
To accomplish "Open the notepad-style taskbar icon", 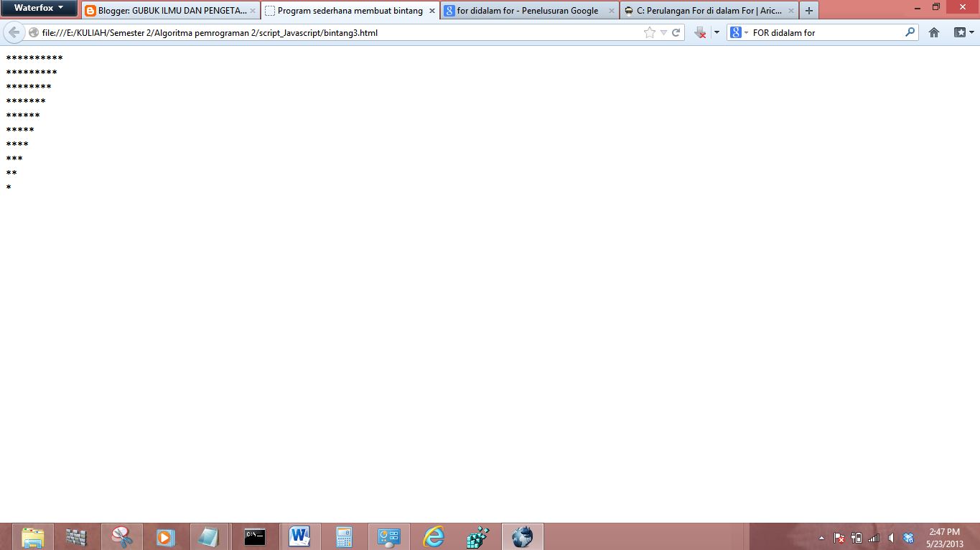I will 210,536.
